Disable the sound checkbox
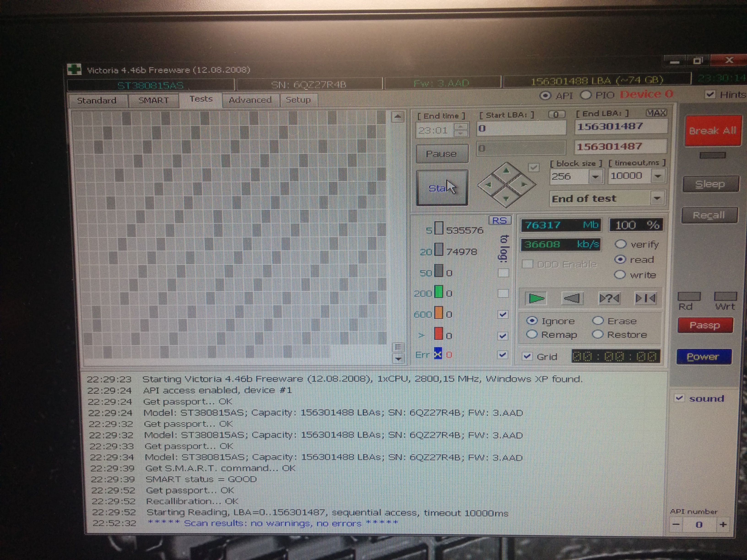This screenshot has height=560, width=747. coord(679,398)
